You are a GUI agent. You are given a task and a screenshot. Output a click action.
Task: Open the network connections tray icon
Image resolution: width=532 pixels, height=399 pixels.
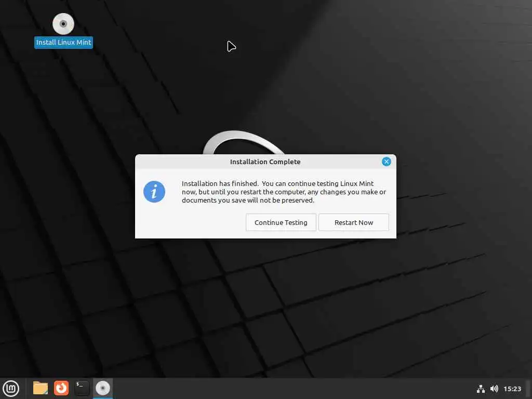click(x=481, y=389)
